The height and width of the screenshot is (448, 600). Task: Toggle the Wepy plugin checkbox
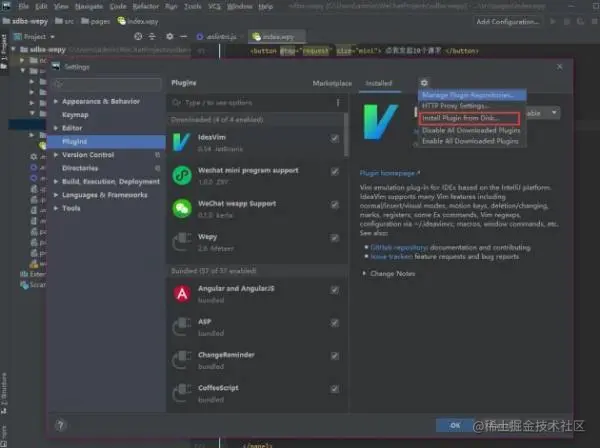[x=335, y=238]
